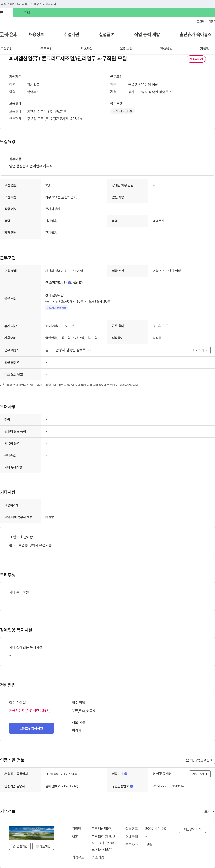215x868 pixels.
Task: Click the 고용24 logo
Action: 8,34
